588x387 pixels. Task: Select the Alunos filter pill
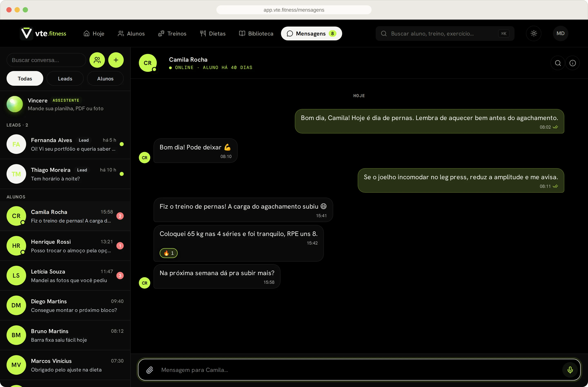(105, 79)
